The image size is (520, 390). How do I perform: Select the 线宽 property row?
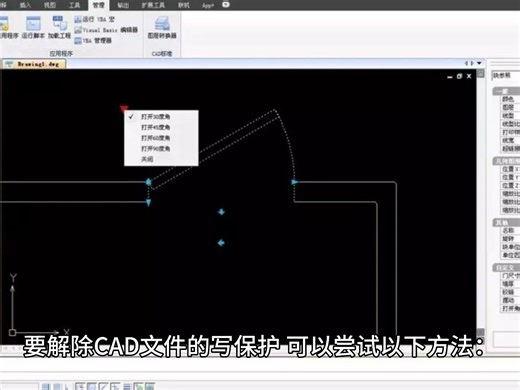510,140
